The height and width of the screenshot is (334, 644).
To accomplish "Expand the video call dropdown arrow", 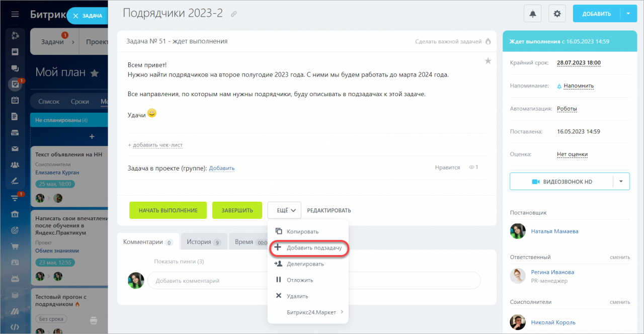I will (x=621, y=182).
